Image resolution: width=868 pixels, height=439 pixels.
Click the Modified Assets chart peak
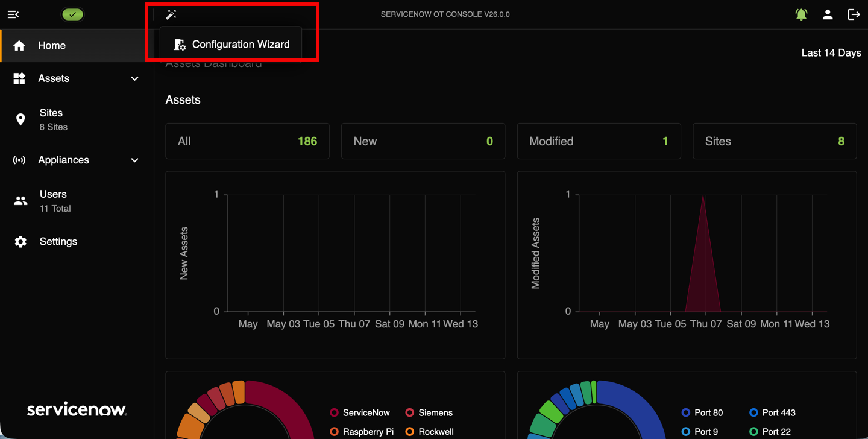pyautogui.click(x=703, y=196)
